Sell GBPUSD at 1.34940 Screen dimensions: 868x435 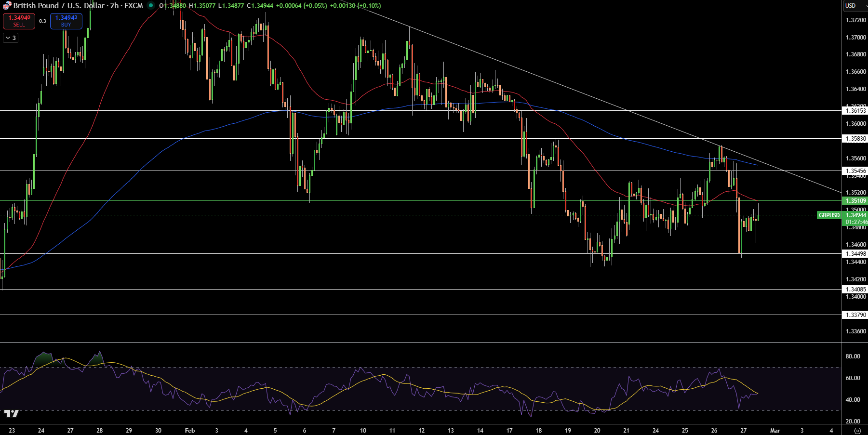coord(19,21)
